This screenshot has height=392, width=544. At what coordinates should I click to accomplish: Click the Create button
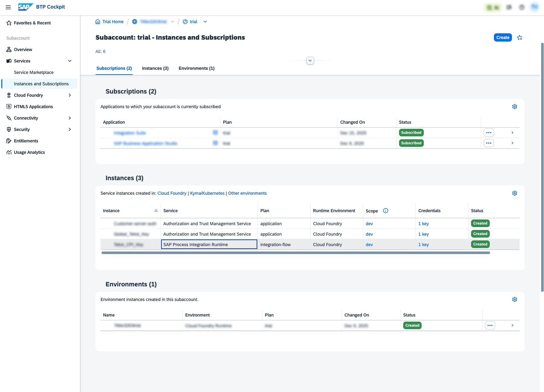pyautogui.click(x=503, y=37)
